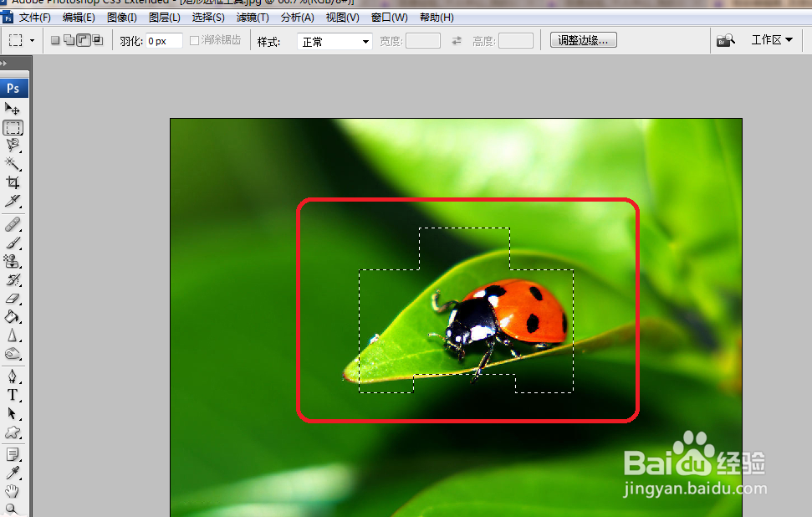Collapse the toolbox using double arrows
Image resolution: width=812 pixels, height=517 pixels.
[4, 64]
